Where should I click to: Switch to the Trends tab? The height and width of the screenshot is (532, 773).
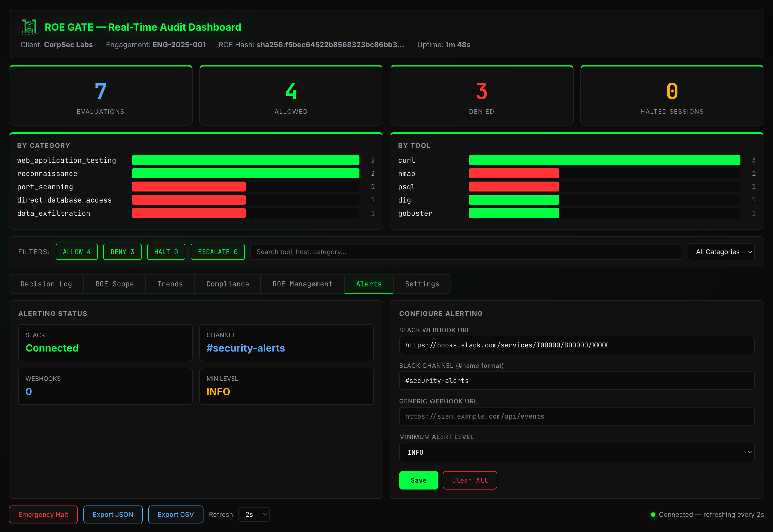click(170, 284)
